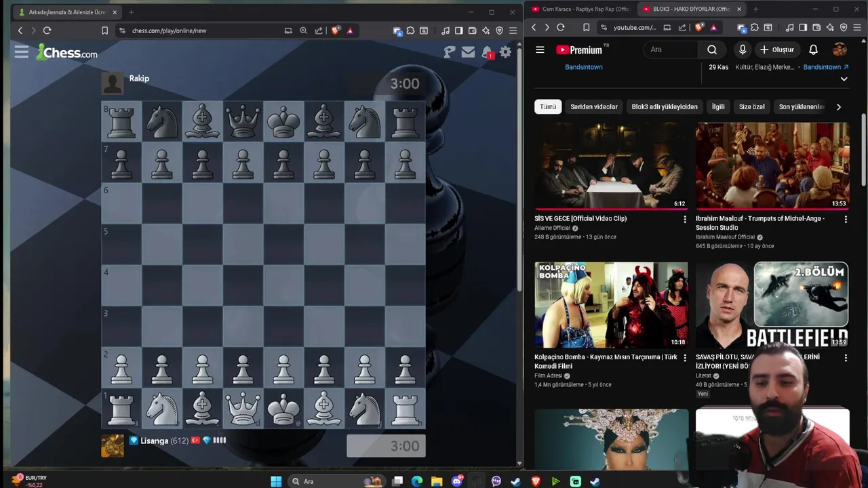
Task: Open extensions puzzle icon in chess.com window
Action: click(x=410, y=30)
